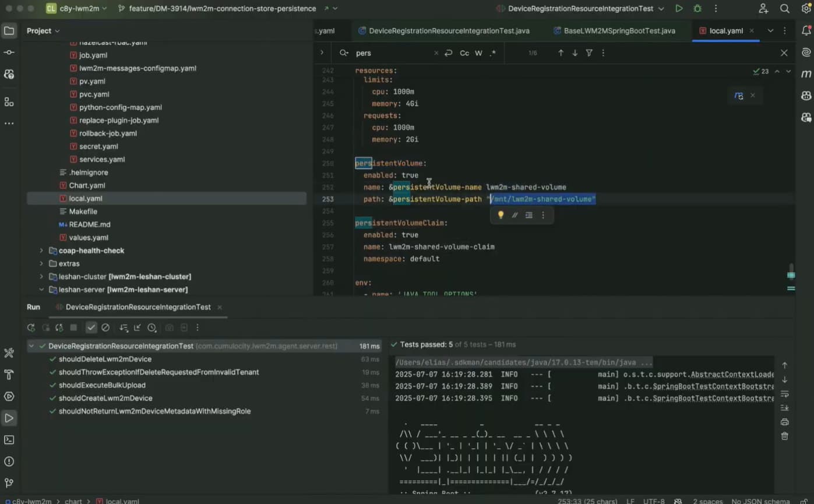Toggle Show Ignored tests button
Image resolution: width=814 pixels, height=504 pixels.
[105, 328]
